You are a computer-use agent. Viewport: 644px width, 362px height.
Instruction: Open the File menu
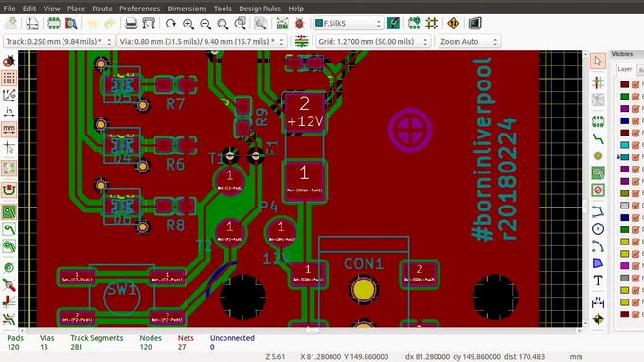(9, 9)
